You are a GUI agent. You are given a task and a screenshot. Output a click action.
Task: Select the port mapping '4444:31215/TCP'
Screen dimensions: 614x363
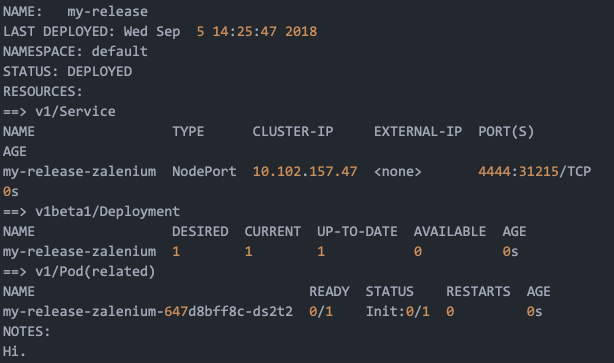click(535, 171)
